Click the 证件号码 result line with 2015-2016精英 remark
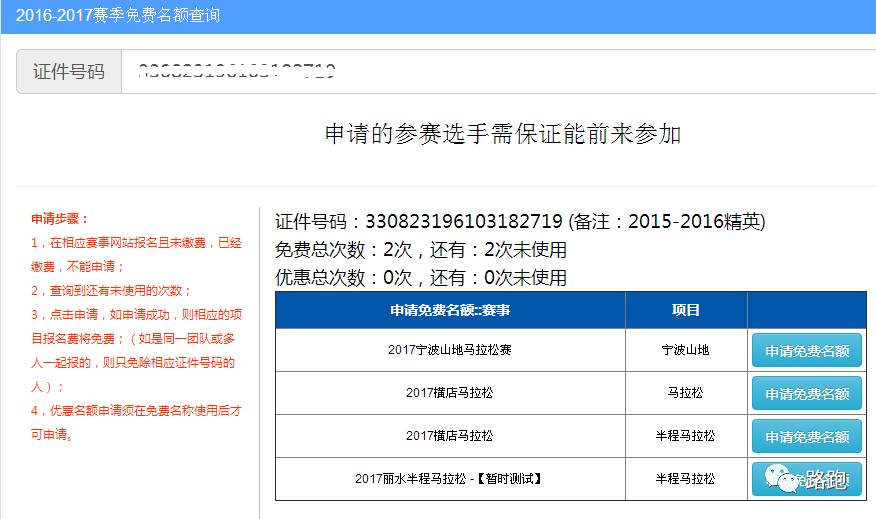Image resolution: width=876 pixels, height=519 pixels. pos(519,221)
